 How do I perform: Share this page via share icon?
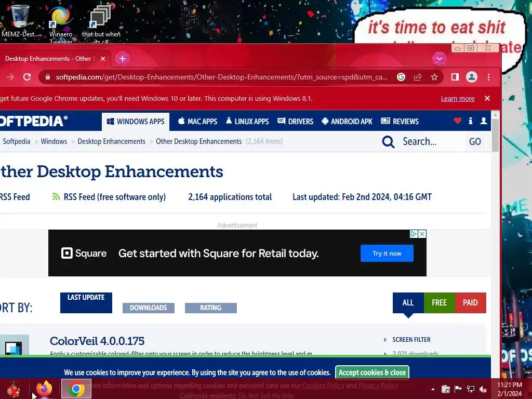pos(418,77)
